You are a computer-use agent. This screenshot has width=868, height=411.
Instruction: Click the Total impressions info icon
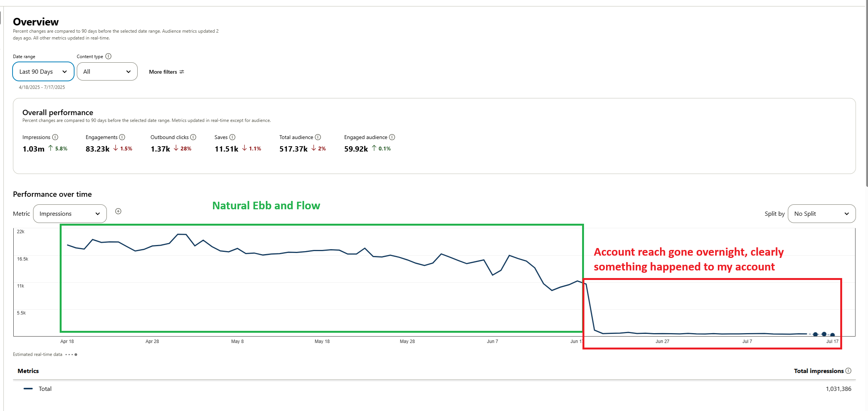[x=848, y=371]
